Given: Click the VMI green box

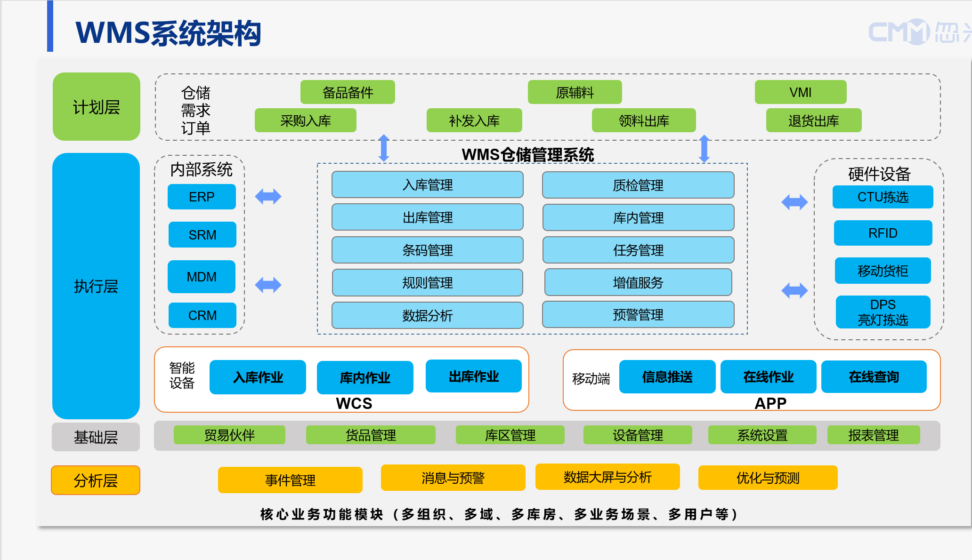Looking at the screenshot, I should (800, 92).
